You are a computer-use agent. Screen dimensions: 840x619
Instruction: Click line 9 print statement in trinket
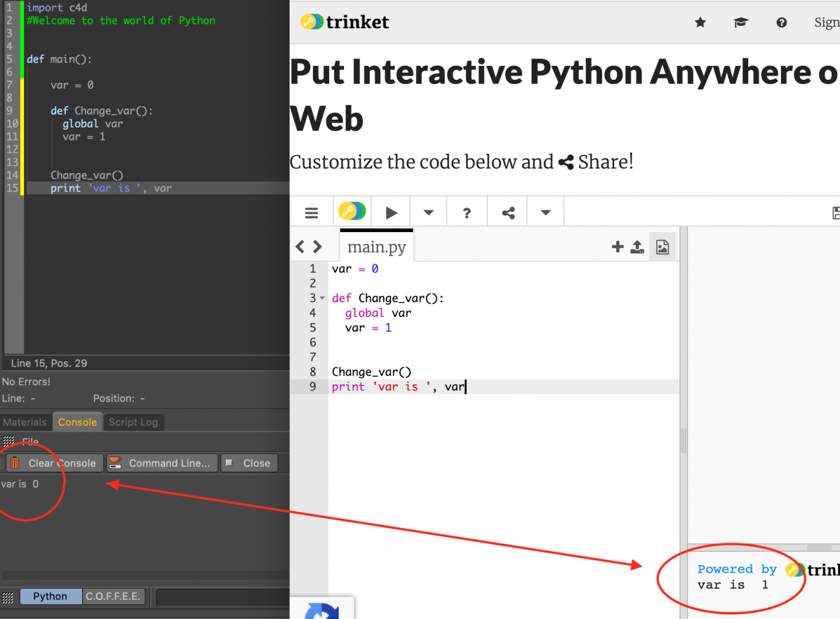(398, 387)
